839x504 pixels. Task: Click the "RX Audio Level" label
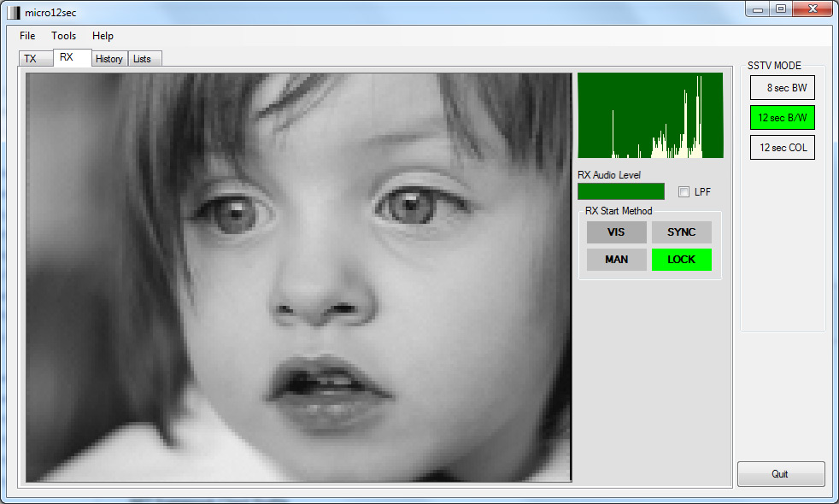pyautogui.click(x=609, y=175)
